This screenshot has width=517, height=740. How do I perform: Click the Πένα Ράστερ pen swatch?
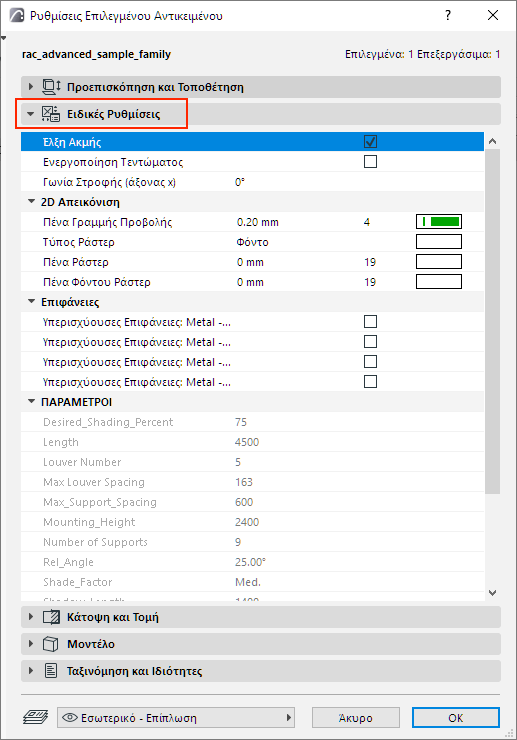pos(439,262)
